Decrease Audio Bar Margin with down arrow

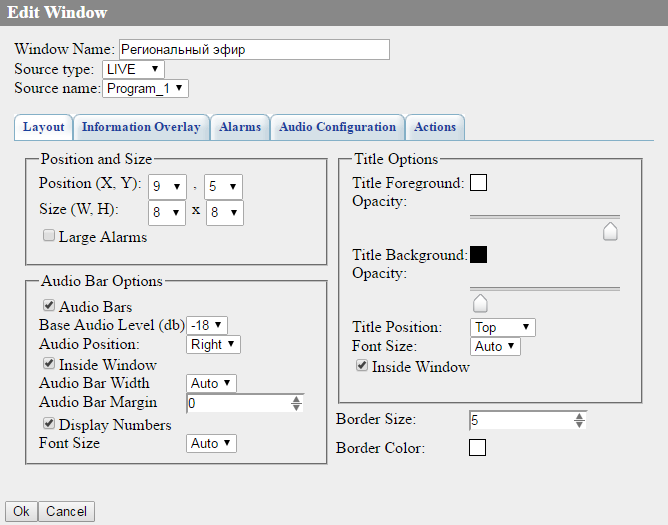[297, 407]
